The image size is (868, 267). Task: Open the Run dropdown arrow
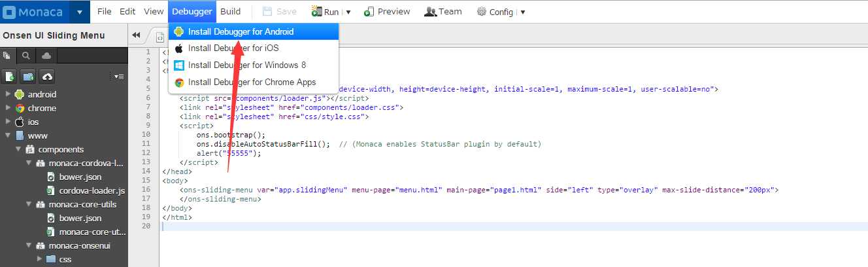coord(348,12)
